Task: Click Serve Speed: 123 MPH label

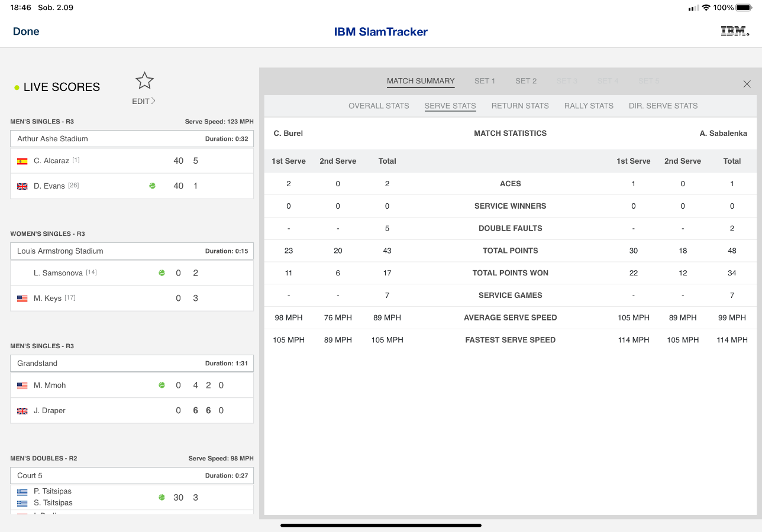Action: (219, 122)
